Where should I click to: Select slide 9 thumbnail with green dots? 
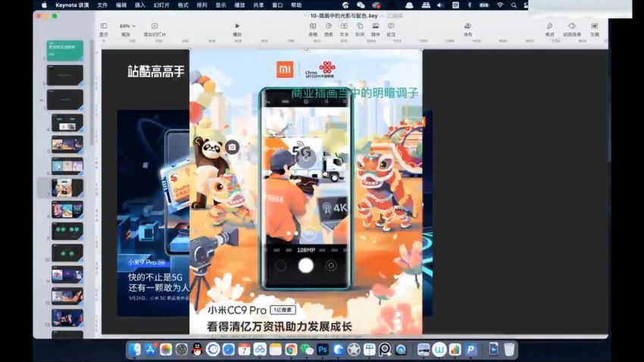click(x=67, y=231)
